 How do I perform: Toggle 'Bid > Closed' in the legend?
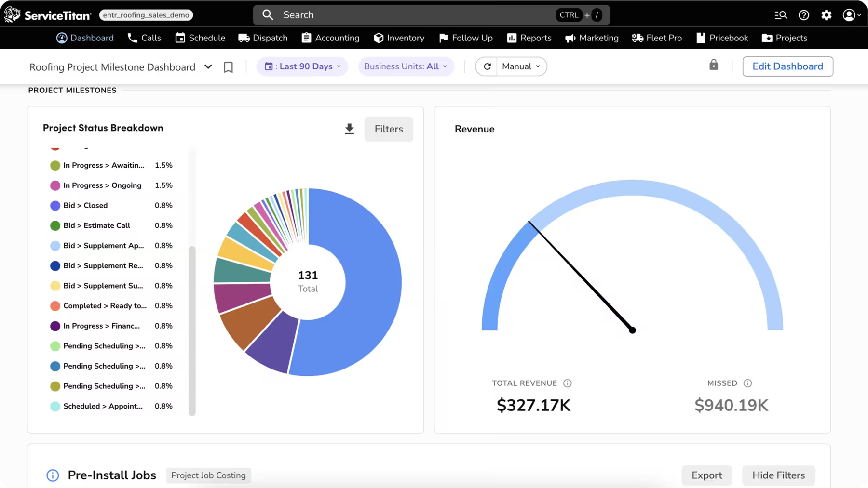[x=85, y=205]
